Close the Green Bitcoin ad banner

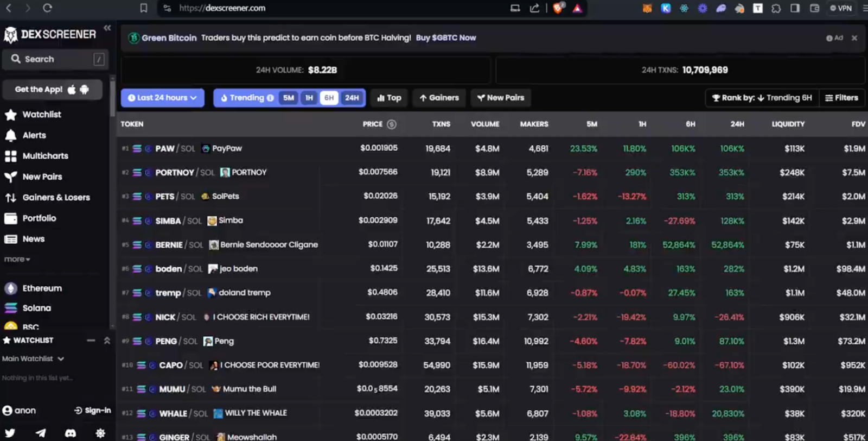[854, 38]
